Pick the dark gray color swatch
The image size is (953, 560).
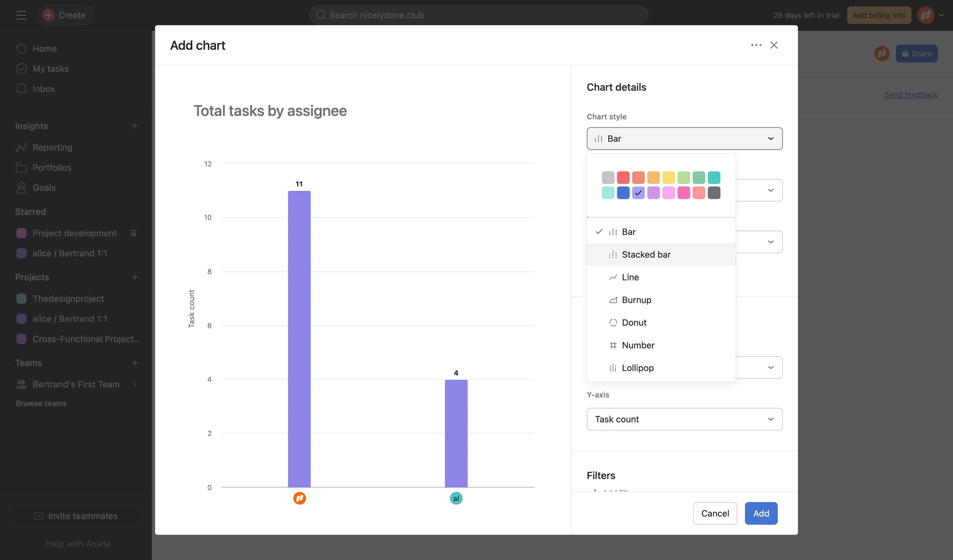(714, 192)
